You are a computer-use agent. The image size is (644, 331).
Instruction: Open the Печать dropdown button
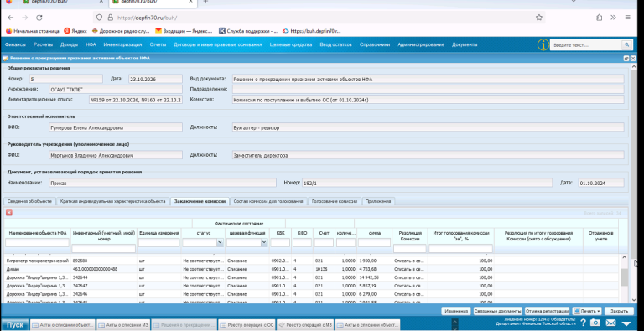[x=587, y=311]
